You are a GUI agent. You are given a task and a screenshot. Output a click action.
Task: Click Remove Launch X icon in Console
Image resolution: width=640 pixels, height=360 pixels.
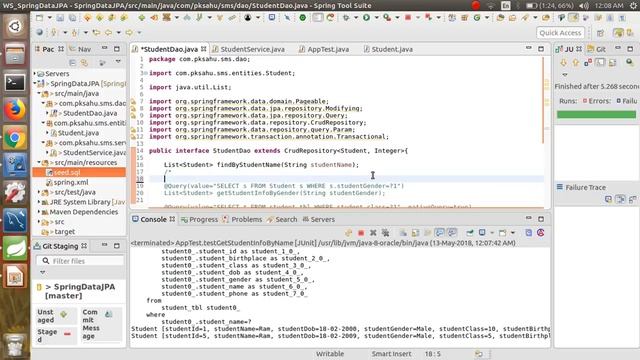click(x=373, y=233)
